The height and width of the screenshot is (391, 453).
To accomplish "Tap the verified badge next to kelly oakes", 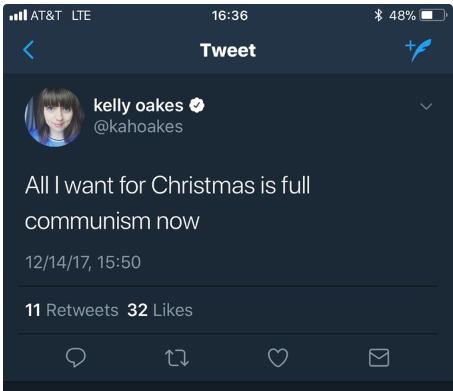I will (x=197, y=105).
